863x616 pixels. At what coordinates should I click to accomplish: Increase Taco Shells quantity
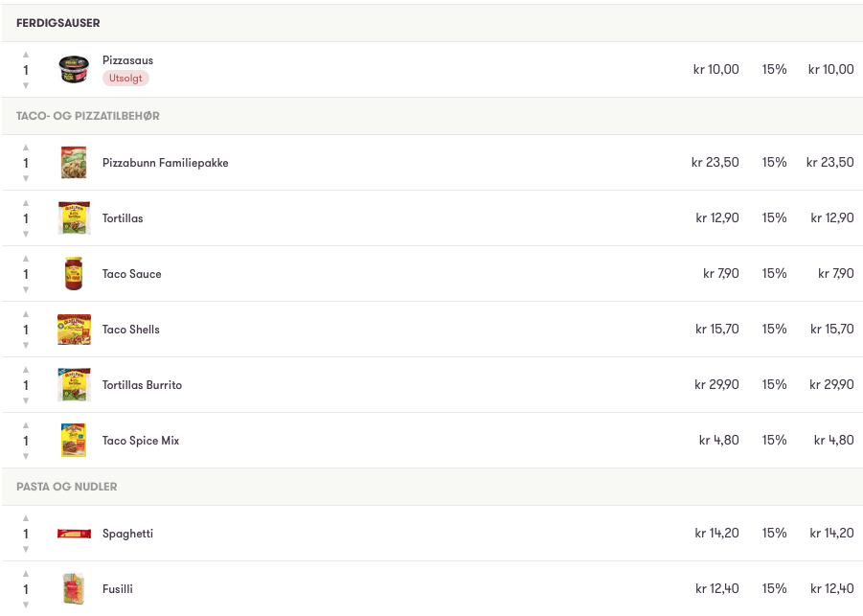tap(26, 314)
